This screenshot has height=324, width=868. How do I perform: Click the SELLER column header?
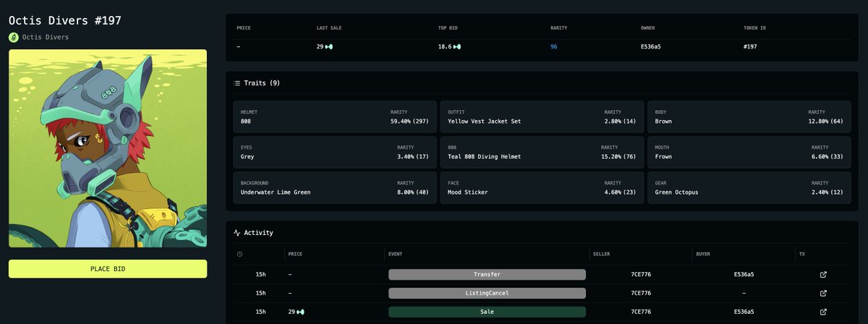coord(602,255)
